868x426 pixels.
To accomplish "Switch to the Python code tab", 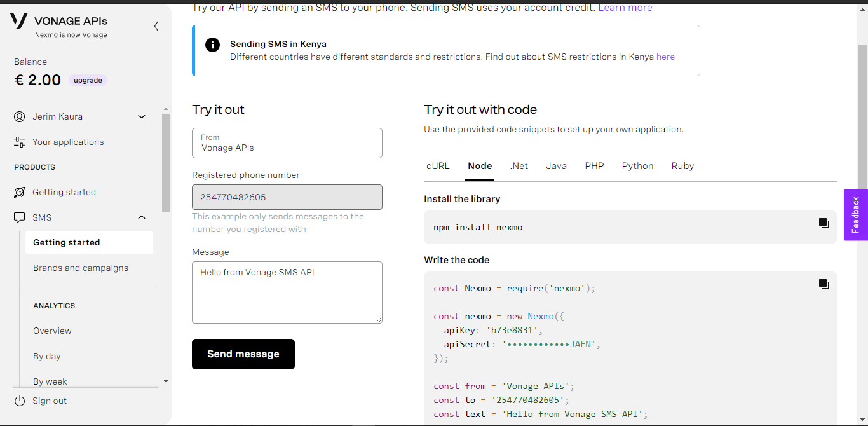I will coord(638,166).
